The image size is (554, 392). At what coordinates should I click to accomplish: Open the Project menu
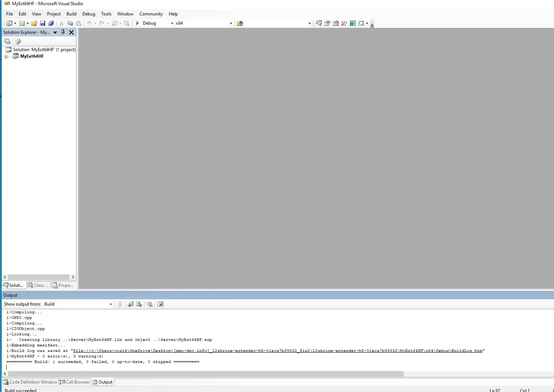(54, 14)
